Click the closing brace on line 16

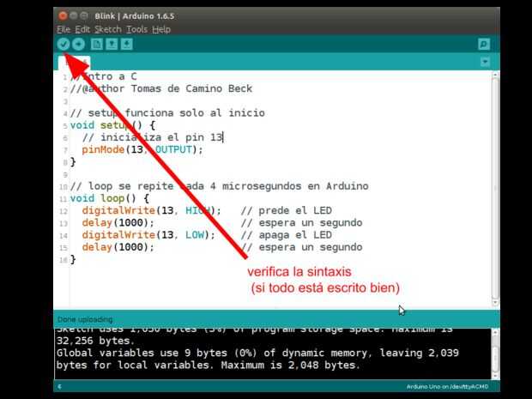click(x=73, y=259)
